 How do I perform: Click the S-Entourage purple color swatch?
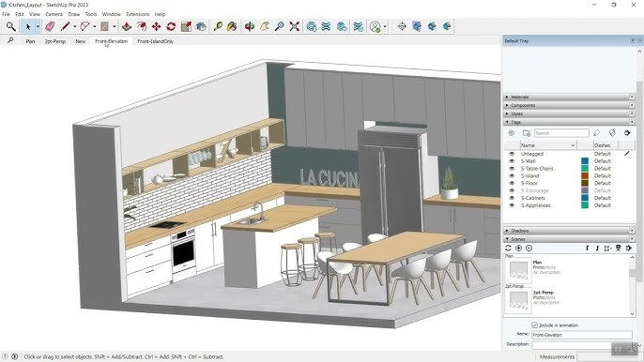click(x=585, y=190)
